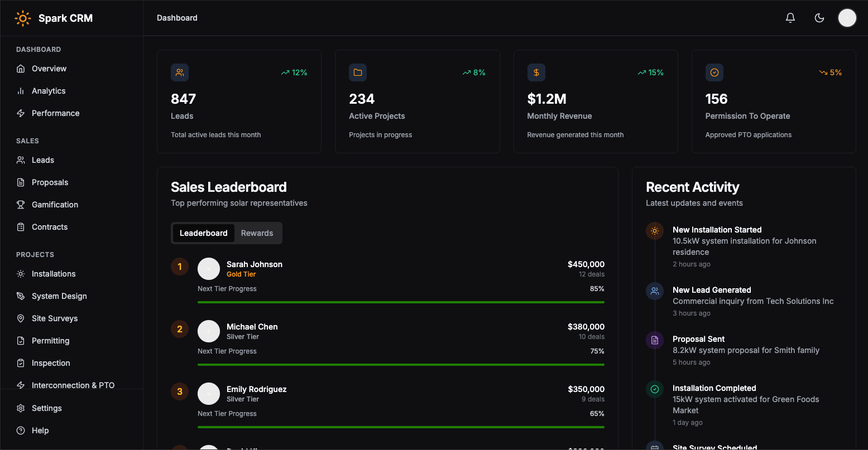Click the 12% leads trend indicator

(294, 72)
